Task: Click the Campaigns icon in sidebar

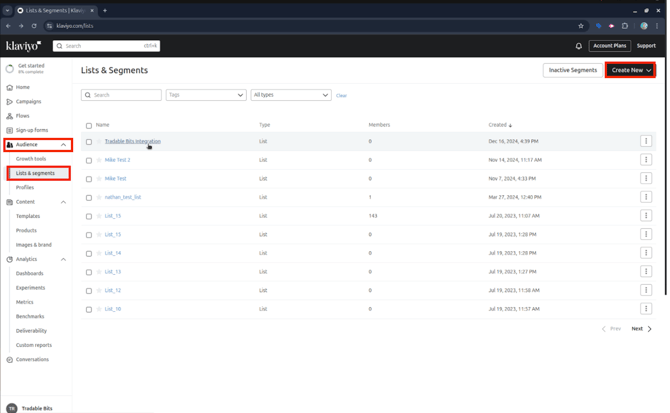Action: 10,101
